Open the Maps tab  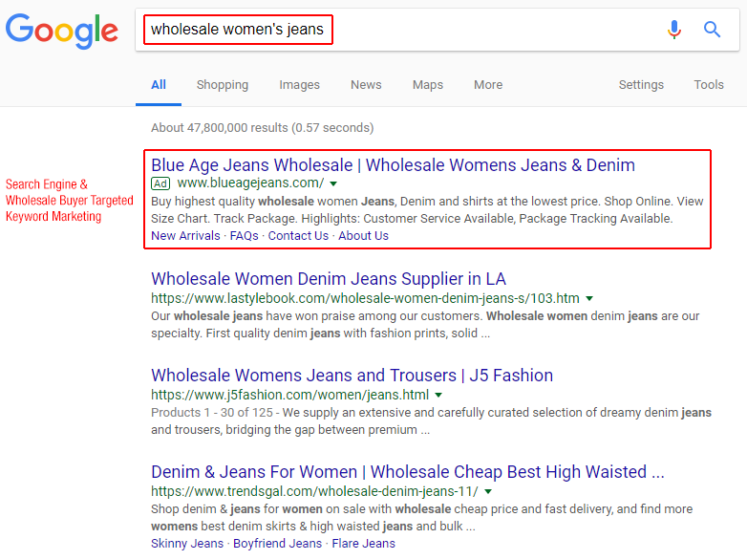pos(428,85)
